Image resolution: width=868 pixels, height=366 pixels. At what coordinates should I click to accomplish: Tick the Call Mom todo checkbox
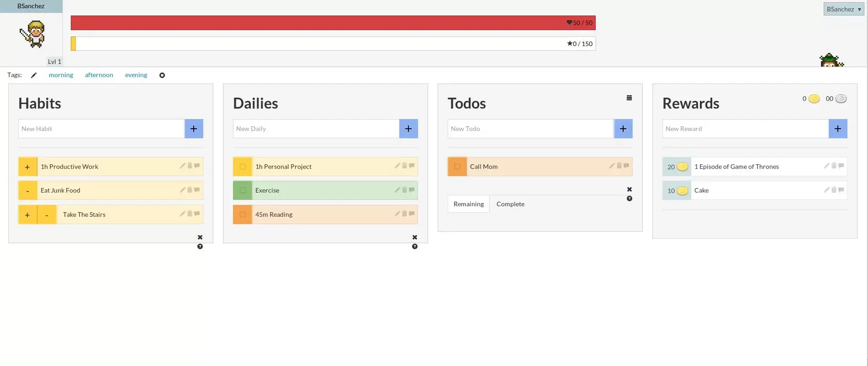[457, 167]
